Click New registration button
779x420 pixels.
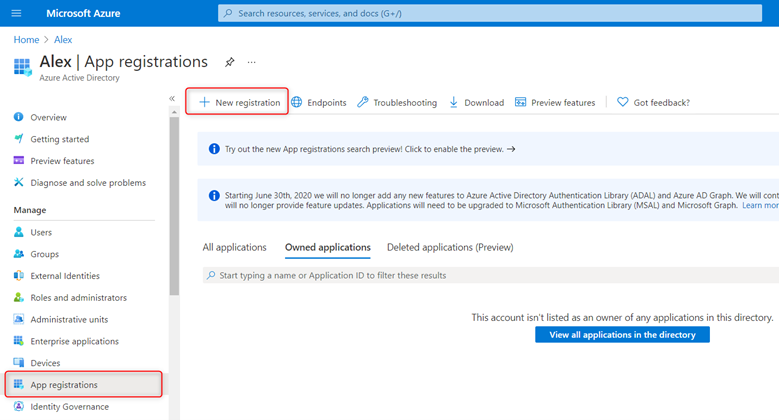238,102
